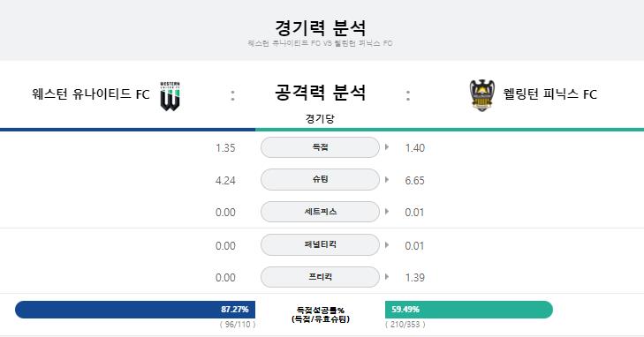Click the arrow next to 프리킥
This screenshot has width=644, height=337.
click(x=386, y=277)
